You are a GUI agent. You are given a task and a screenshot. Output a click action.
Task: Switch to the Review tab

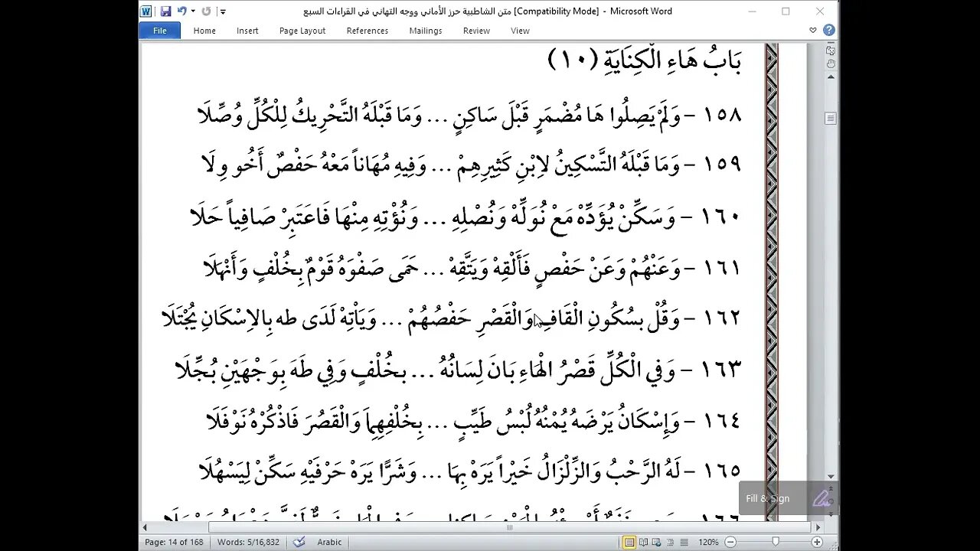[x=476, y=31]
